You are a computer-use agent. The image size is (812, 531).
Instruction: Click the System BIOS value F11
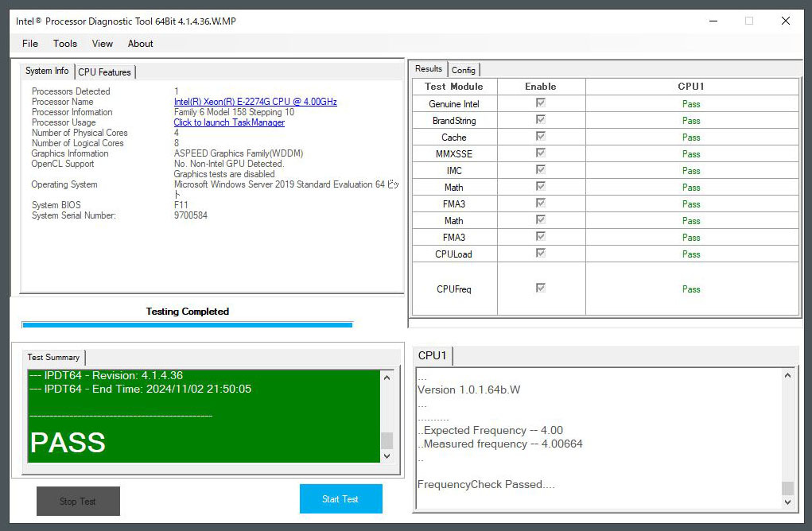pyautogui.click(x=181, y=205)
